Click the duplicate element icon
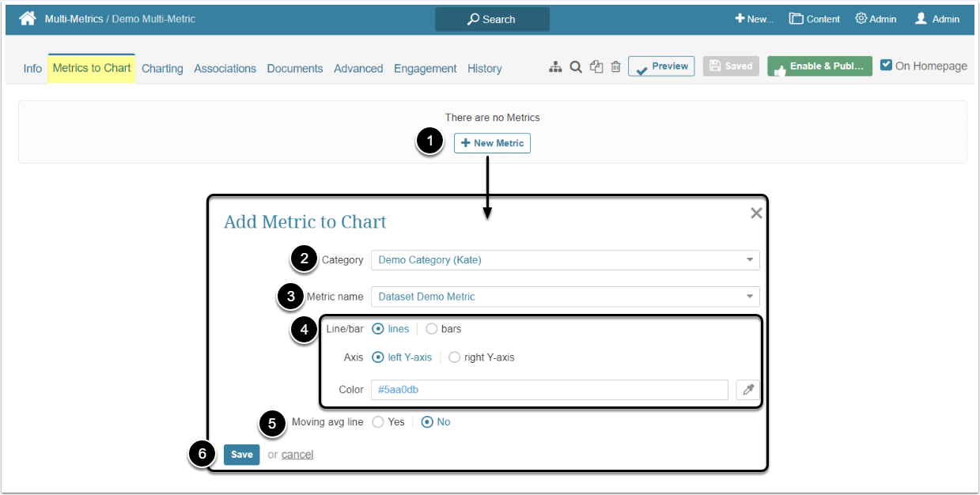Viewport: 980px width, 495px height. click(596, 67)
